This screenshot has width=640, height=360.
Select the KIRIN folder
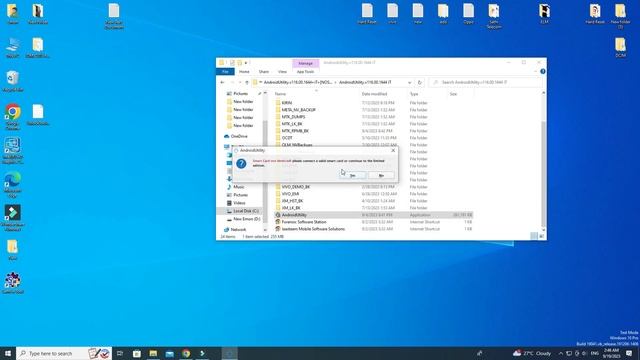(287, 103)
